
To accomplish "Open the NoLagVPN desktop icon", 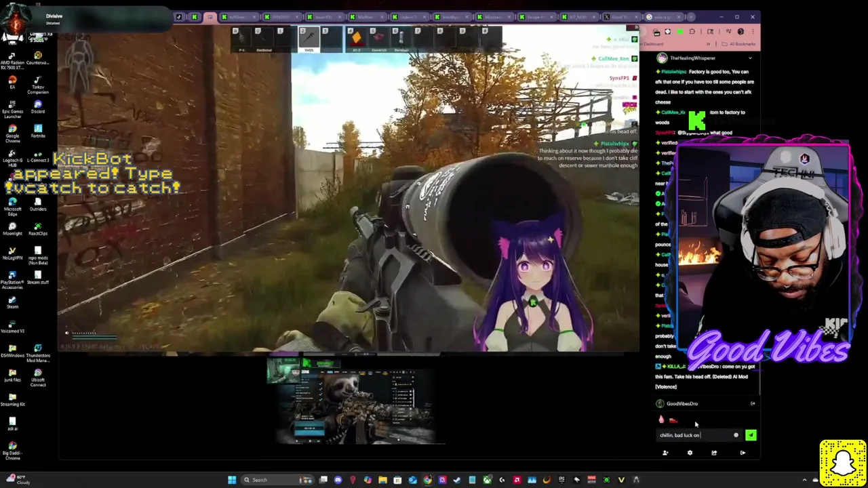I will click(x=12, y=254).
